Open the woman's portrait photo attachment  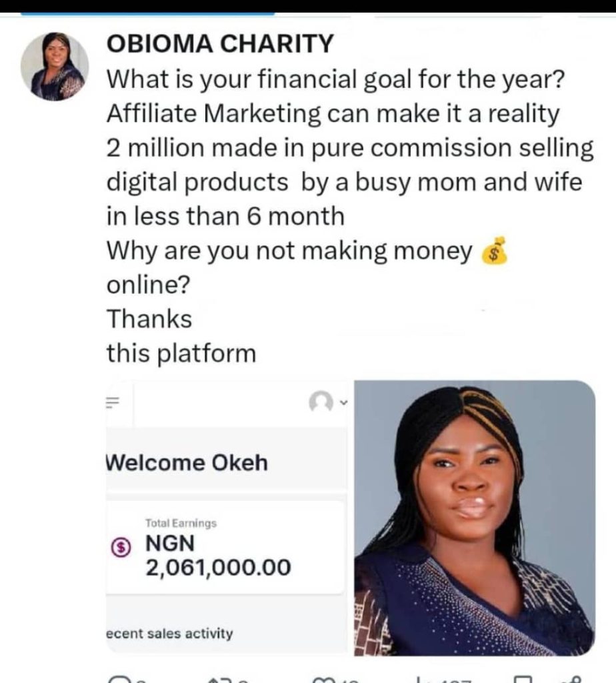[x=474, y=517]
